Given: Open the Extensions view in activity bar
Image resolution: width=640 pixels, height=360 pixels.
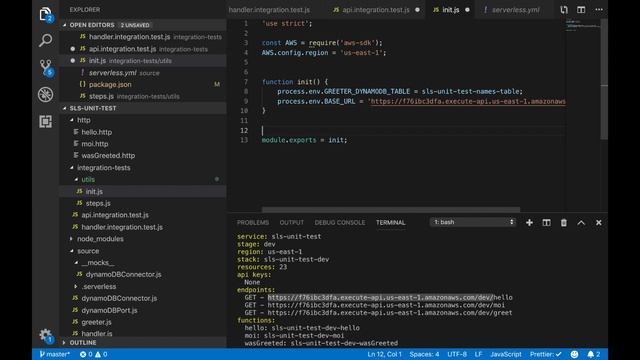Looking at the screenshot, I should [46, 122].
